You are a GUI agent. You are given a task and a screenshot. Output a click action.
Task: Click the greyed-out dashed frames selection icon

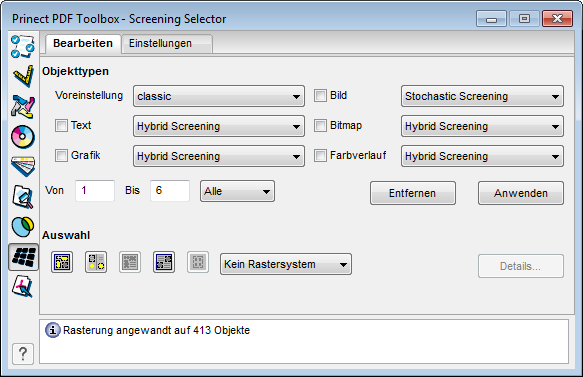pos(198,262)
